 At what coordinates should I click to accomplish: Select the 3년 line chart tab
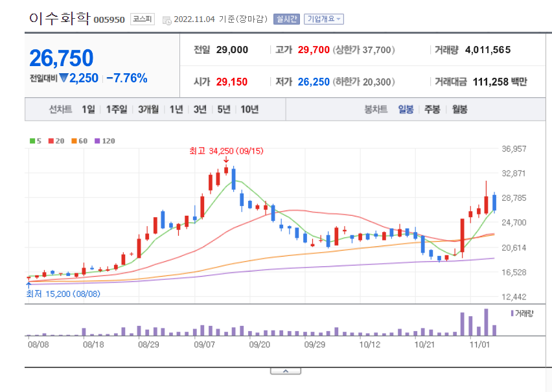point(200,110)
